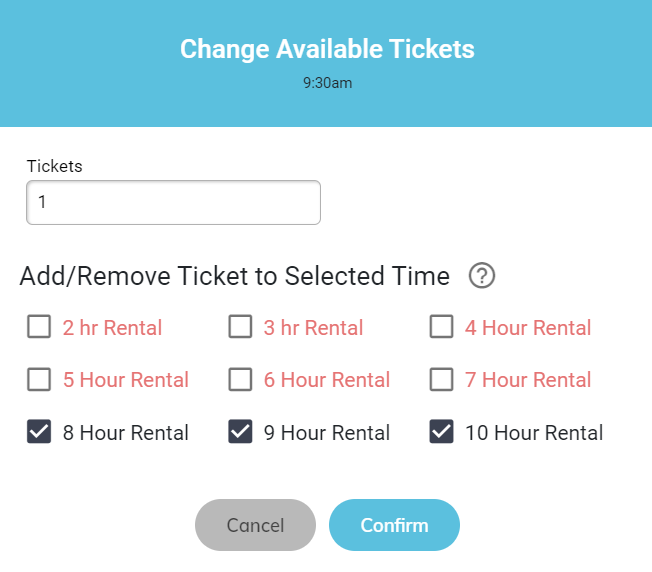This screenshot has width=652, height=572.
Task: Open the help question mark icon
Action: [x=482, y=276]
